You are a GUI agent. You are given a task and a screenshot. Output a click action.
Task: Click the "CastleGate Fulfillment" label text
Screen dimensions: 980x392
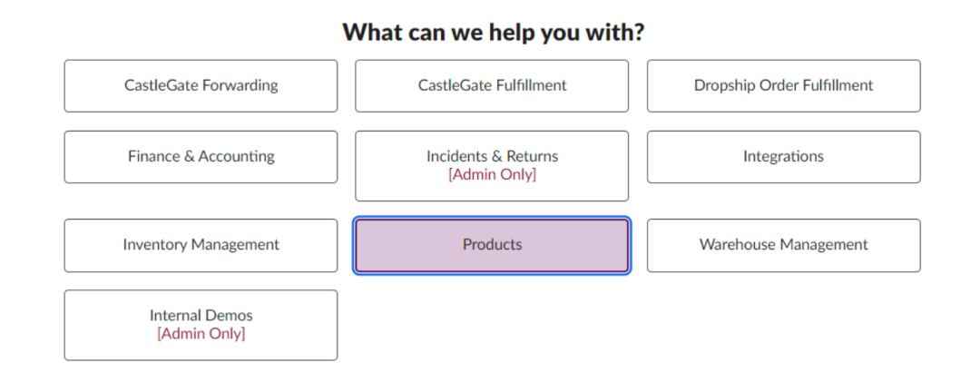pyautogui.click(x=492, y=85)
